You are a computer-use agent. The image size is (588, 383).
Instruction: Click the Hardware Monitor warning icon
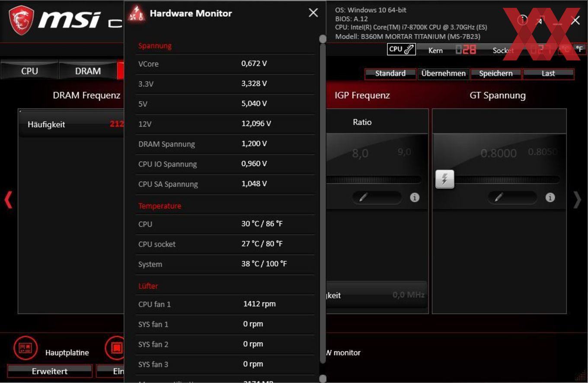point(137,13)
